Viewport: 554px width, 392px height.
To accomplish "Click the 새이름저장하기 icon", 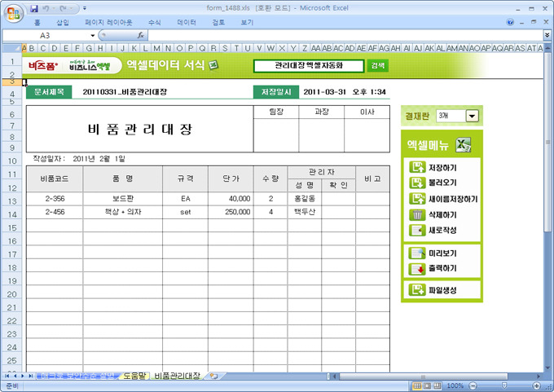I will point(417,199).
